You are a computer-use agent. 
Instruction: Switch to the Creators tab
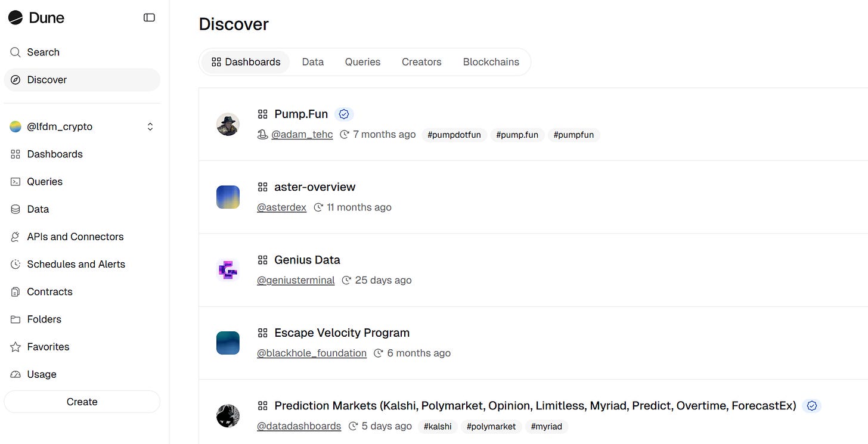(x=421, y=62)
